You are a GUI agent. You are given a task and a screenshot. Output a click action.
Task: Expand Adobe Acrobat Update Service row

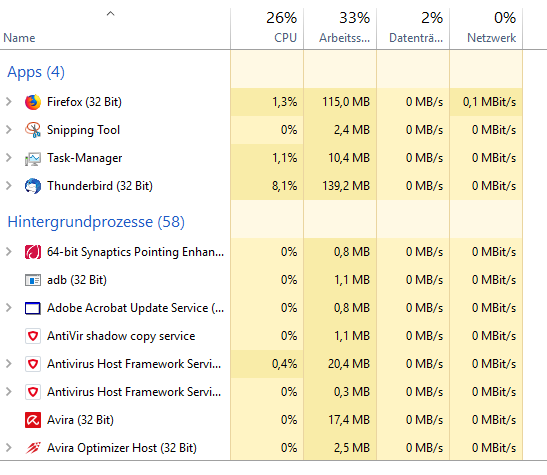pos(9,308)
